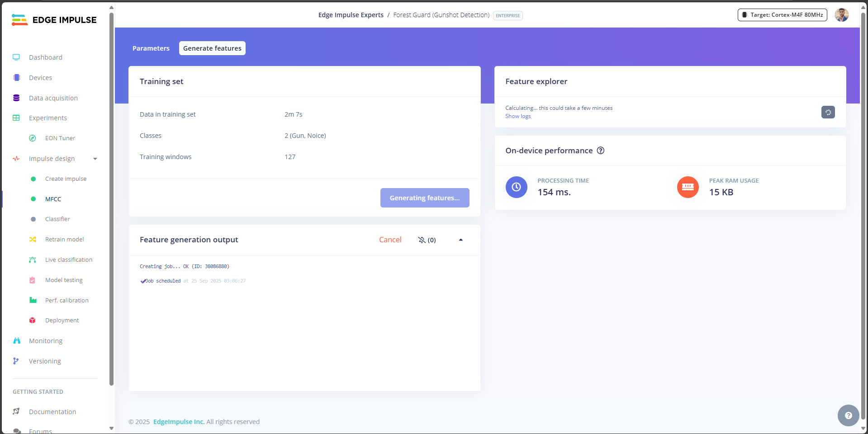Select the Generate features tab

(x=212, y=48)
